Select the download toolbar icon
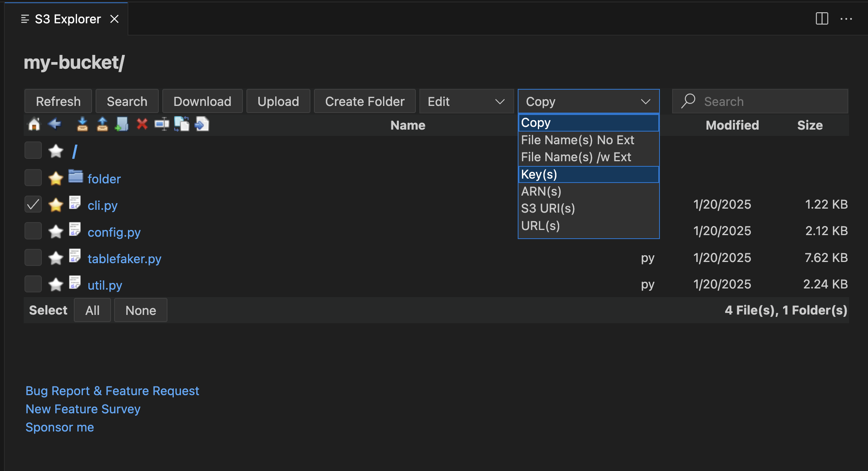Viewport: 868px width, 471px height. point(83,124)
